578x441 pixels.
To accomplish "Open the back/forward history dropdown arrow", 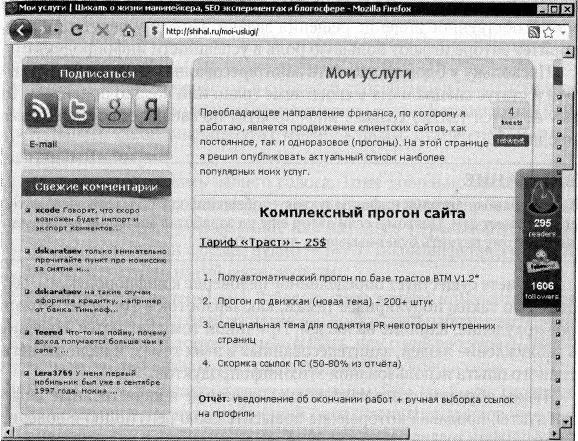I will coord(57,31).
